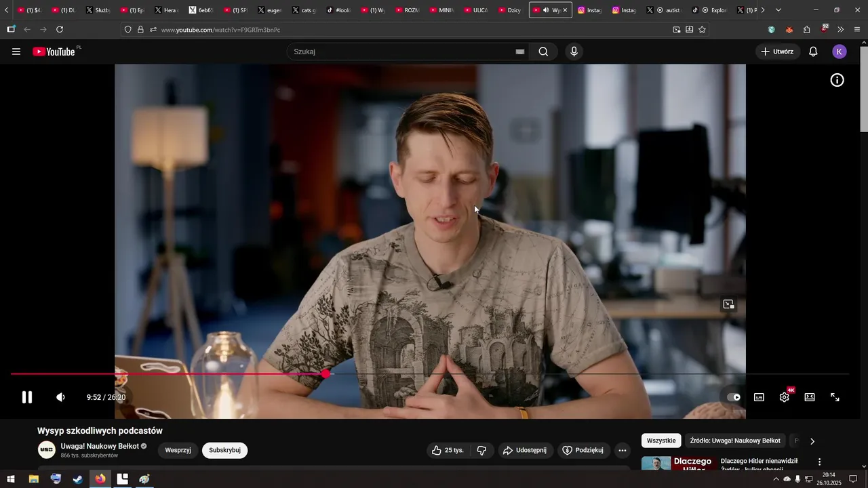Pause the video with the pause button
The width and height of the screenshot is (868, 488).
point(27,397)
